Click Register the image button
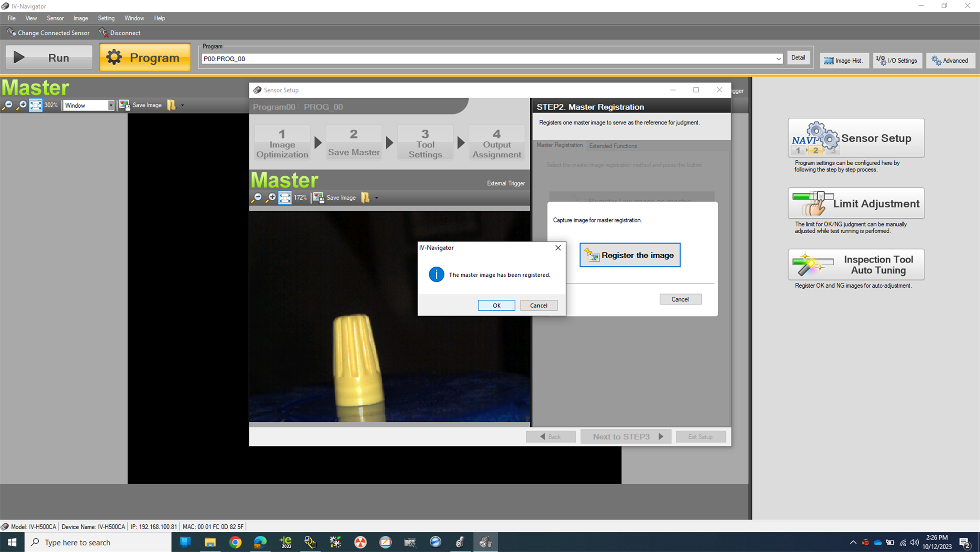 tap(630, 255)
